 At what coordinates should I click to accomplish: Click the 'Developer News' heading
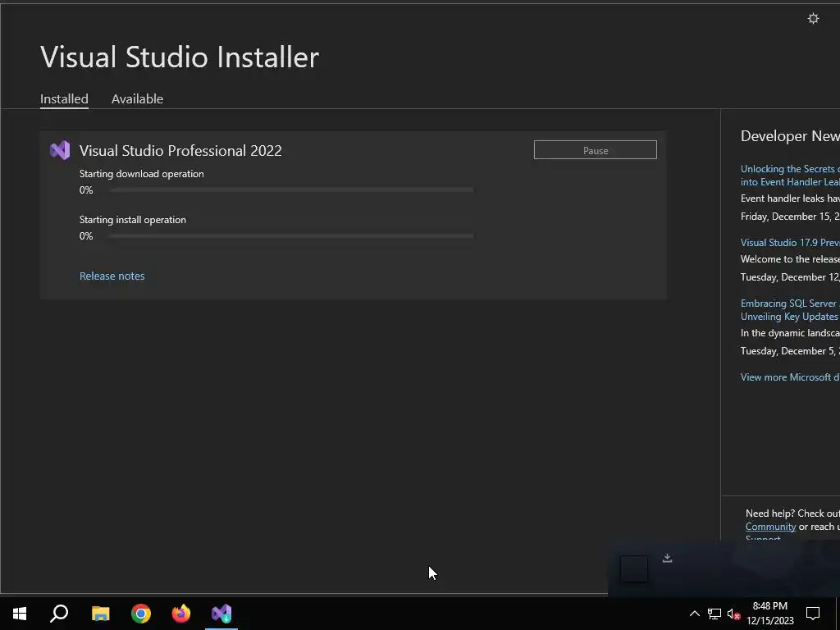pyautogui.click(x=790, y=136)
